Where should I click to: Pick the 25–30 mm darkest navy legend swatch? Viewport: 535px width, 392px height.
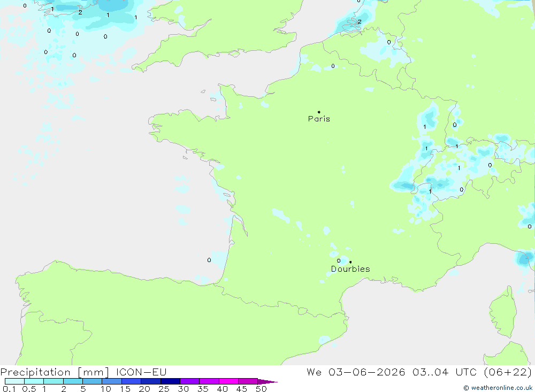(x=170, y=381)
